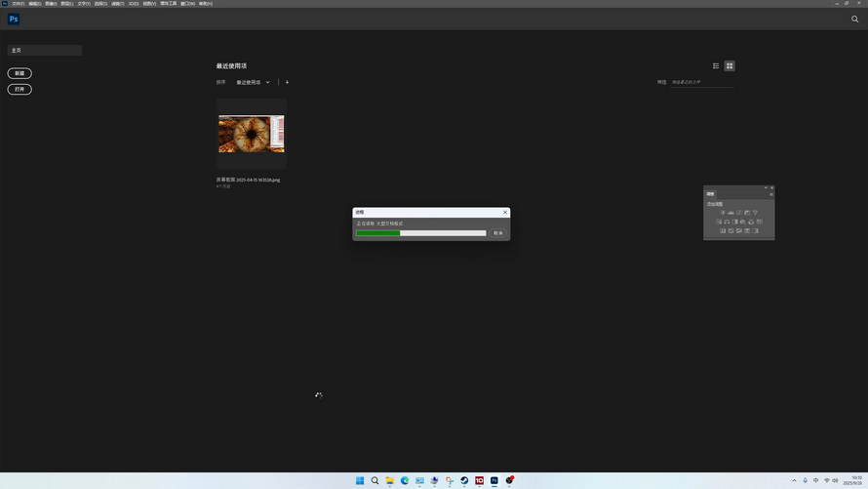The width and height of the screenshot is (868, 489).
Task: Switch recent files to grid view
Action: click(x=730, y=66)
